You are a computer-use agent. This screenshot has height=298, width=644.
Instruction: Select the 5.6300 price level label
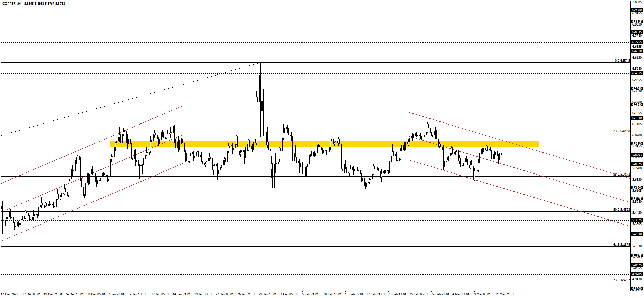(637, 188)
